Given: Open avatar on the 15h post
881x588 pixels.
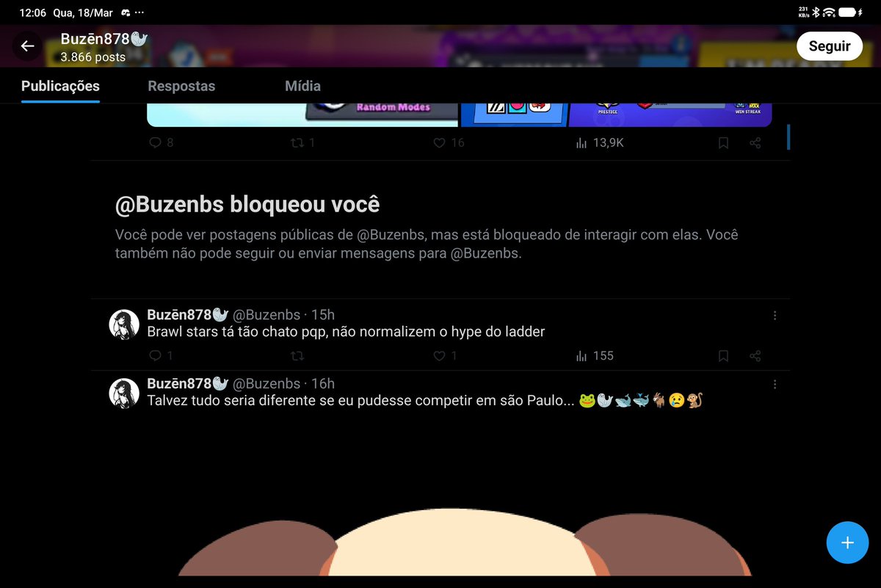Looking at the screenshot, I should pos(124,324).
